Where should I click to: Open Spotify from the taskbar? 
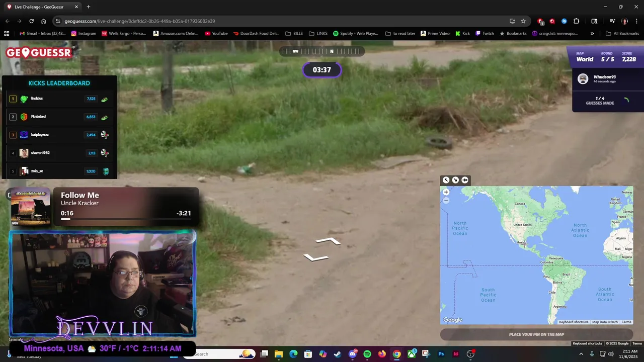tap(367, 354)
